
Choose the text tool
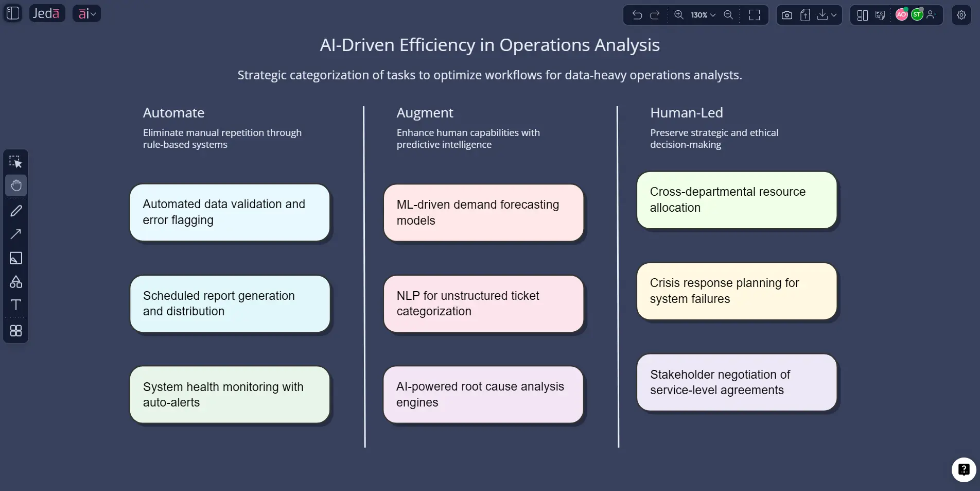point(16,305)
